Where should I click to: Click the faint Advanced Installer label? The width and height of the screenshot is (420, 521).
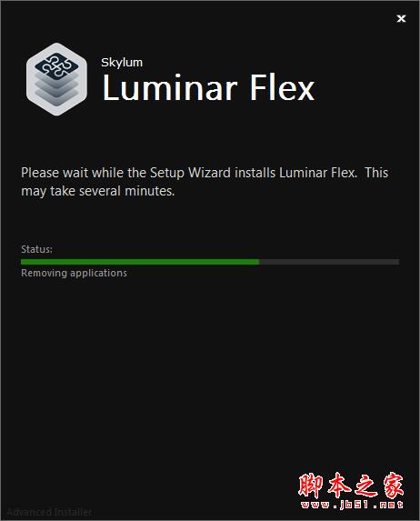pos(49,512)
